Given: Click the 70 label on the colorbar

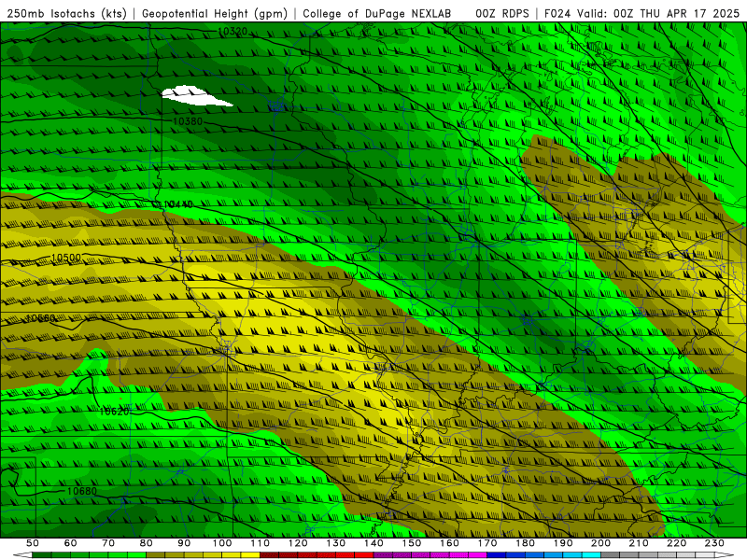Looking at the screenshot, I should point(108,543).
